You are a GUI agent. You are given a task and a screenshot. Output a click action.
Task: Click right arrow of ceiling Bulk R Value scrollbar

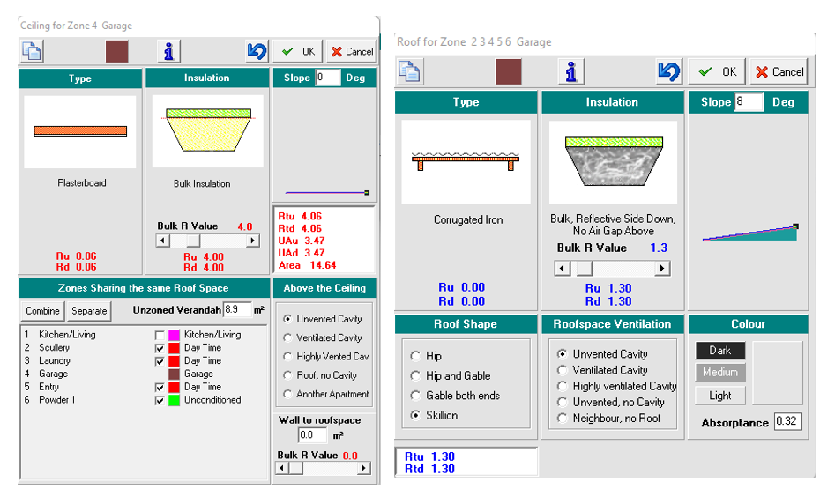click(253, 241)
